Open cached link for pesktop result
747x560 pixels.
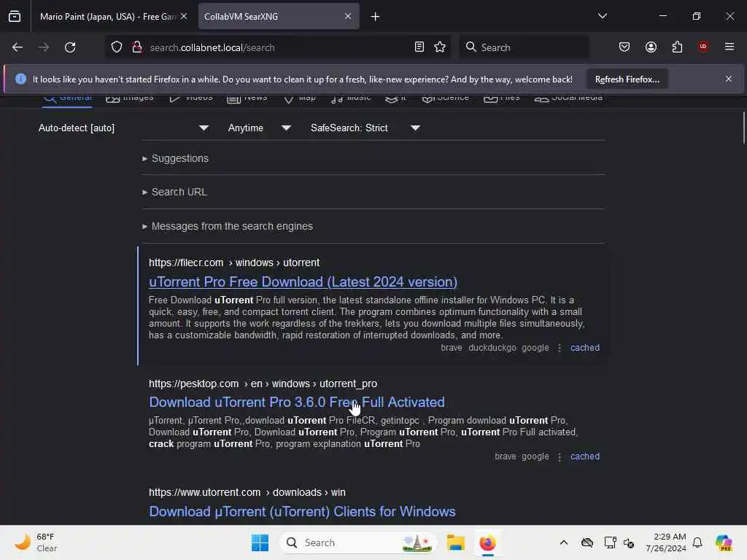click(585, 456)
